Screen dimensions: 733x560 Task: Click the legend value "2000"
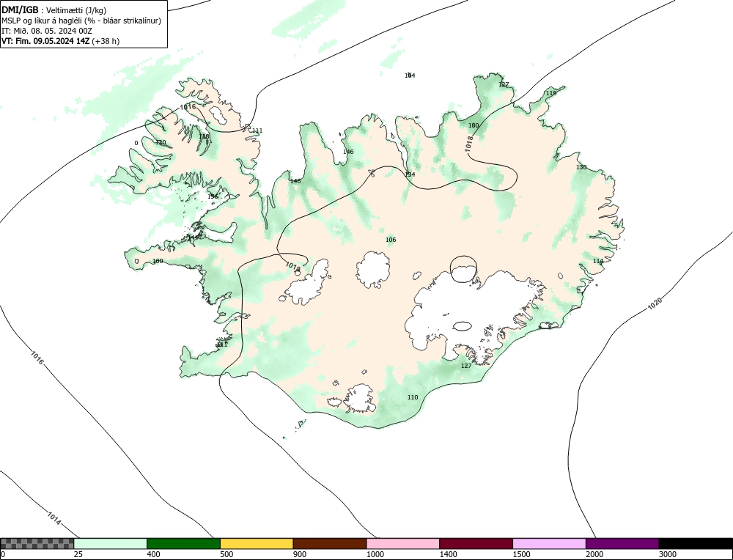[x=594, y=554]
